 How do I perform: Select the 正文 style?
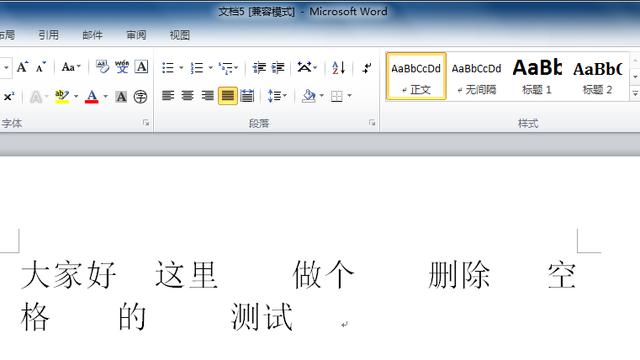coord(416,76)
